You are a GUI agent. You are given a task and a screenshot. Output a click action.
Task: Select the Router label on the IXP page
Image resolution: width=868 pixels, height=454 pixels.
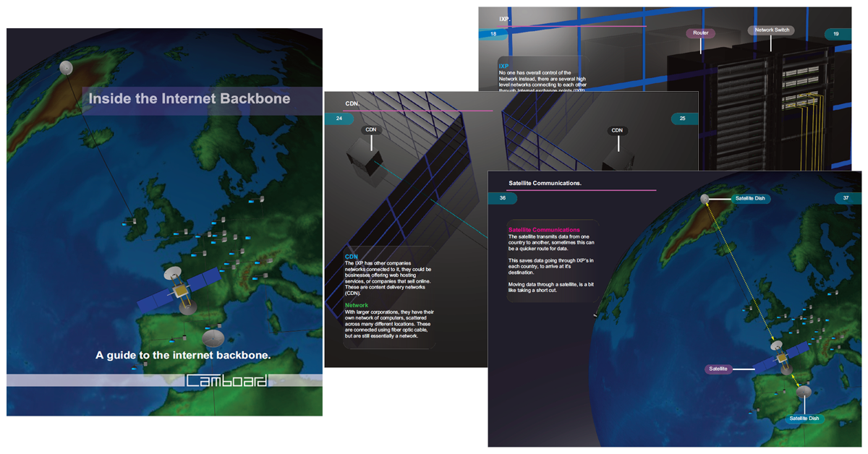point(700,33)
